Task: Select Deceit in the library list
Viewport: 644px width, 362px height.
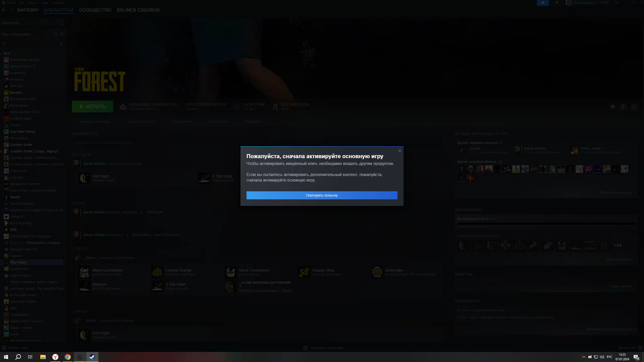Action: point(15,197)
